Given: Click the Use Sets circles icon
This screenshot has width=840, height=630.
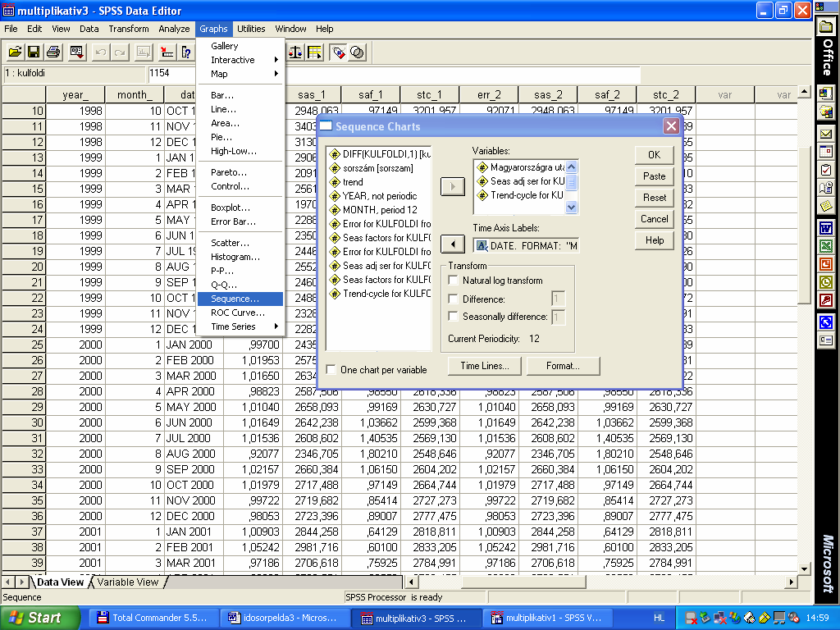Looking at the screenshot, I should tap(358, 52).
